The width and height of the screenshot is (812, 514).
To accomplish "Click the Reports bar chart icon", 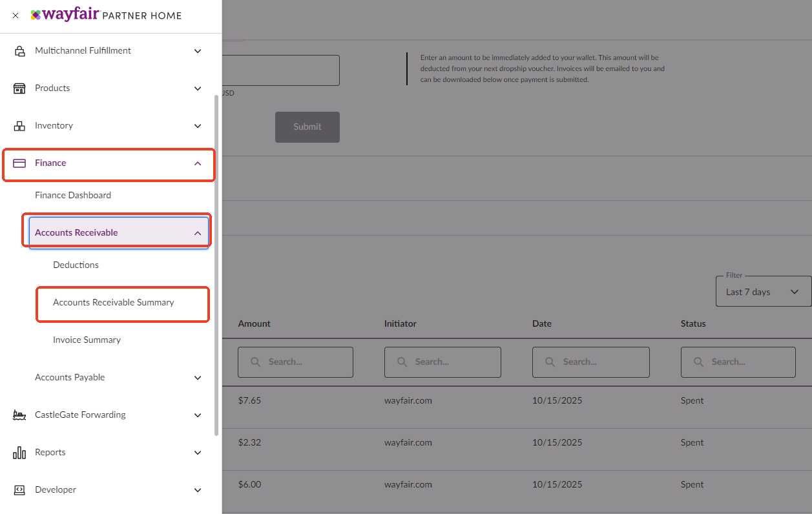I will (19, 453).
